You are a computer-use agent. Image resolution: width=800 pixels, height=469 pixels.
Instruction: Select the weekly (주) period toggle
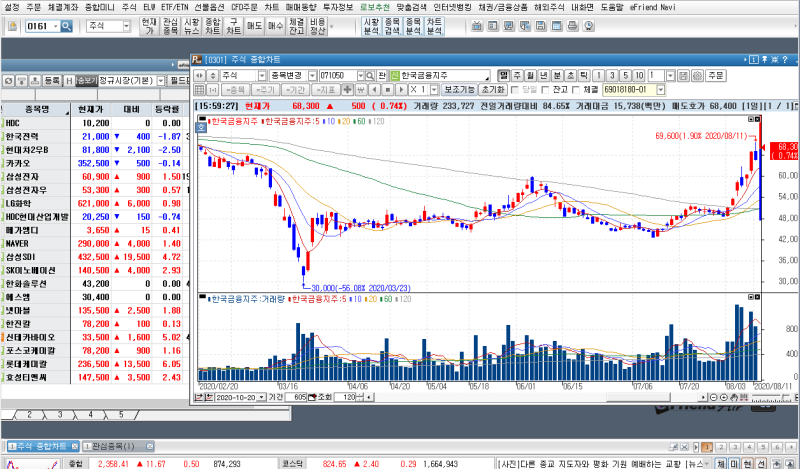pyautogui.click(x=517, y=76)
